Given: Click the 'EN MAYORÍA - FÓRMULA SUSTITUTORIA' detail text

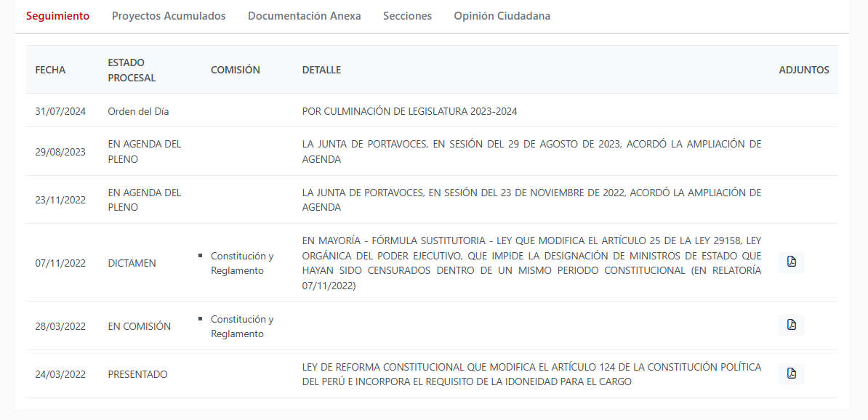Looking at the screenshot, I should pyautogui.click(x=531, y=263).
